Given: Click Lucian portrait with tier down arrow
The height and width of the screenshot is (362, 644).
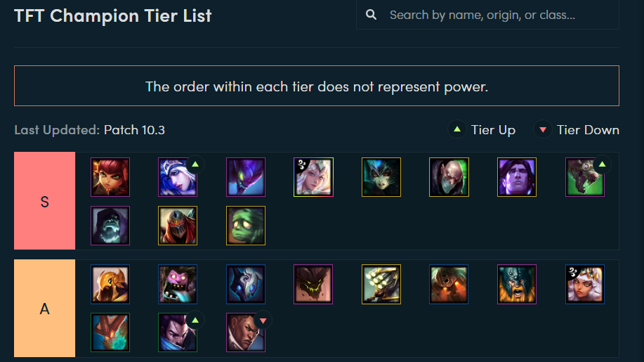Looking at the screenshot, I should 246,332.
